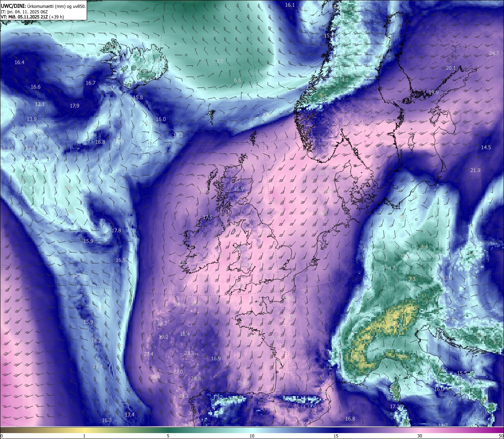Click the 21.9 map value
504x439 pixels.
475,170
